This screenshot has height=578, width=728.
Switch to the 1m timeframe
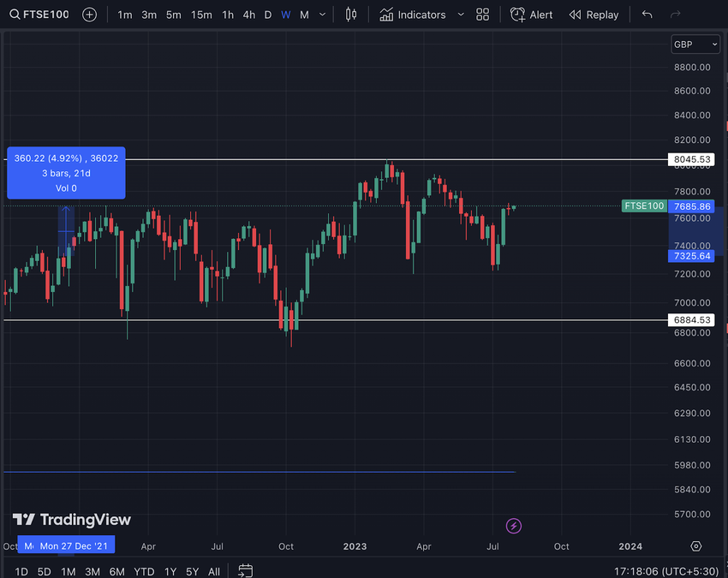click(x=124, y=15)
